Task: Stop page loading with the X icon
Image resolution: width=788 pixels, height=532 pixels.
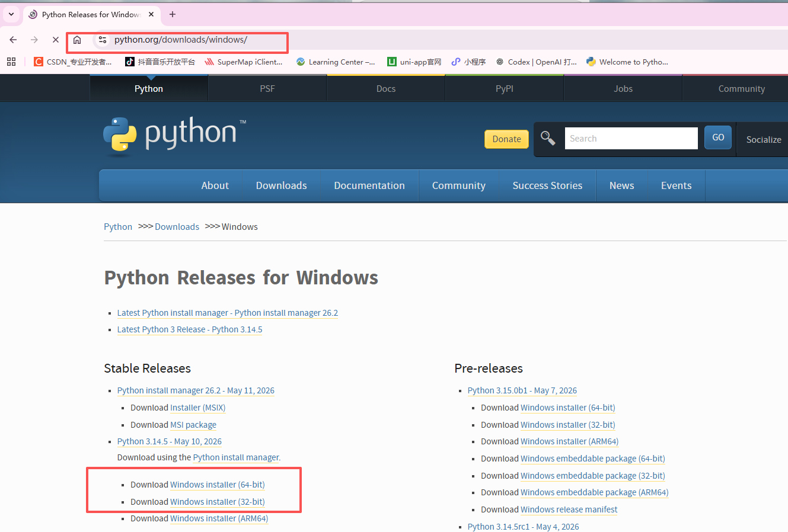Action: pos(56,40)
